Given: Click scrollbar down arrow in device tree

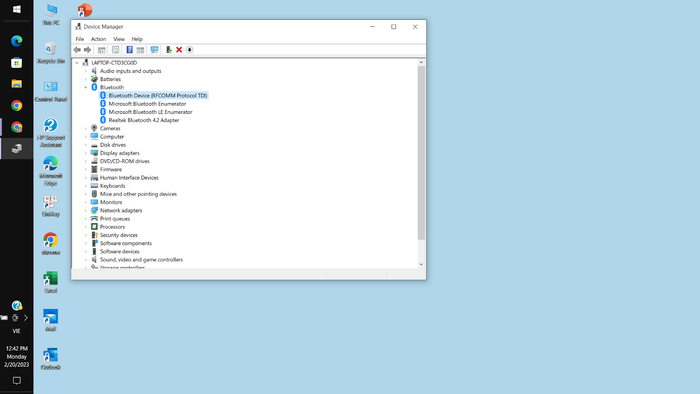Looking at the screenshot, I should click(x=421, y=265).
